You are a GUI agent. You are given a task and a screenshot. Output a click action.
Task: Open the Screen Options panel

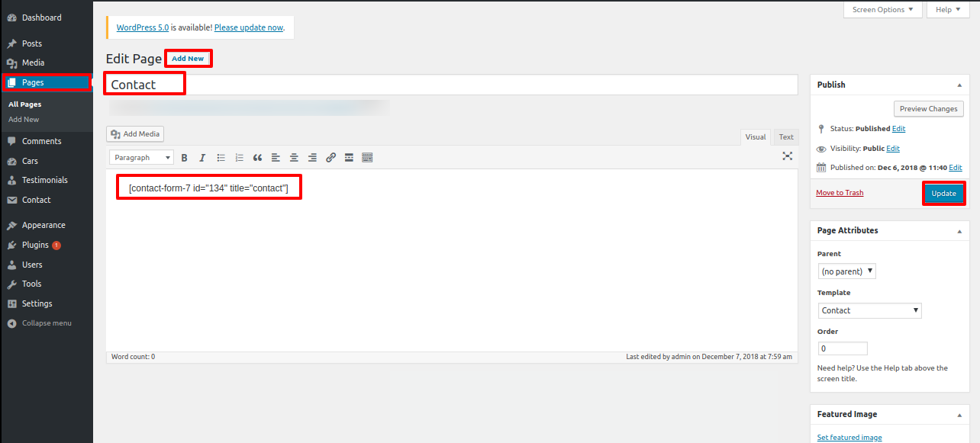coord(882,10)
